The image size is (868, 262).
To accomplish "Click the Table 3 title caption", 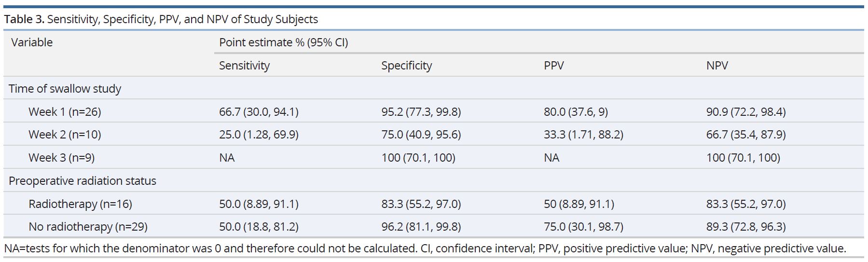I will pyautogui.click(x=161, y=19).
